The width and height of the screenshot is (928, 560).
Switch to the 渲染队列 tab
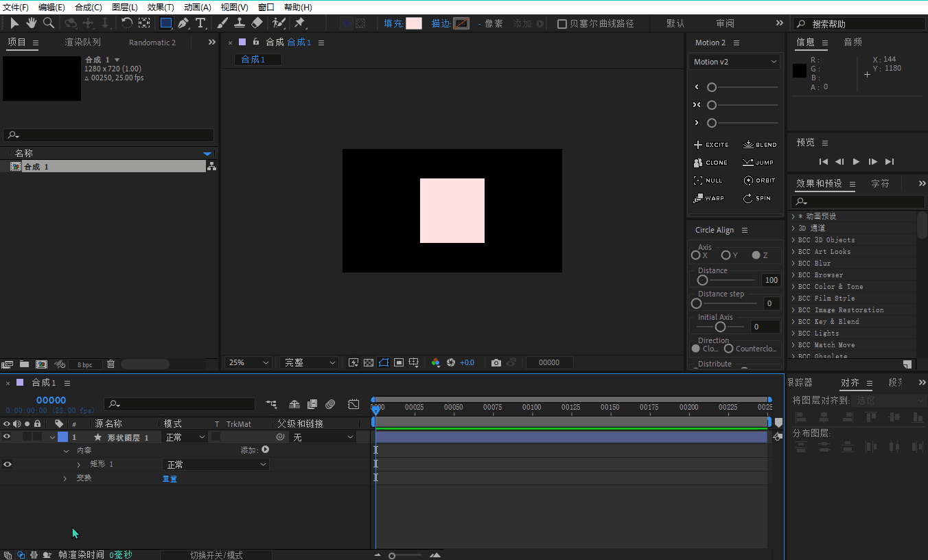click(x=82, y=42)
